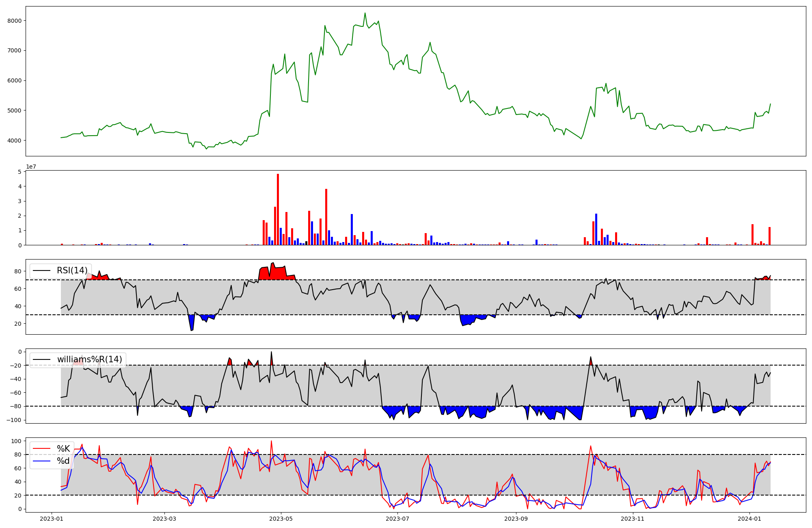Click the blue line sample beside %d
This screenshot has width=812, height=528.
coord(42,461)
